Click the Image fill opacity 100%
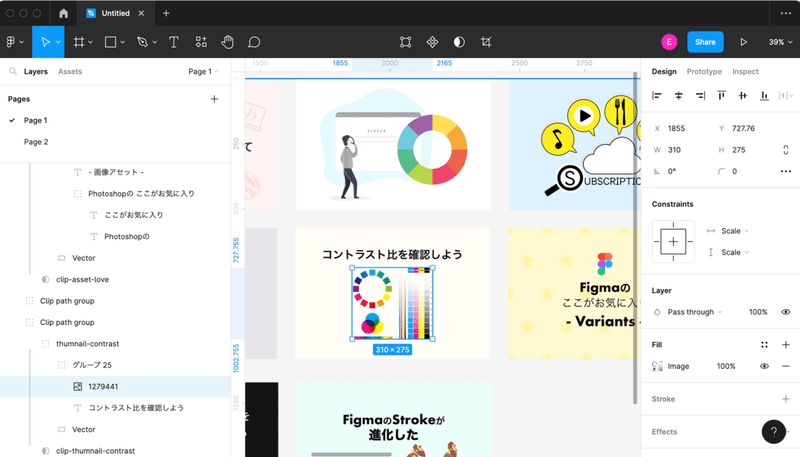The width and height of the screenshot is (800, 457). (726, 366)
